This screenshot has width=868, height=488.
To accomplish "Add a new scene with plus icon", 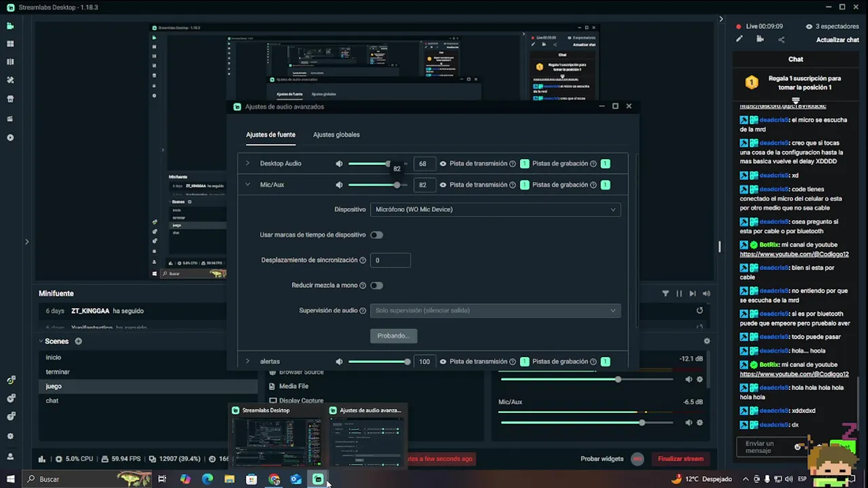I will pyautogui.click(x=78, y=341).
